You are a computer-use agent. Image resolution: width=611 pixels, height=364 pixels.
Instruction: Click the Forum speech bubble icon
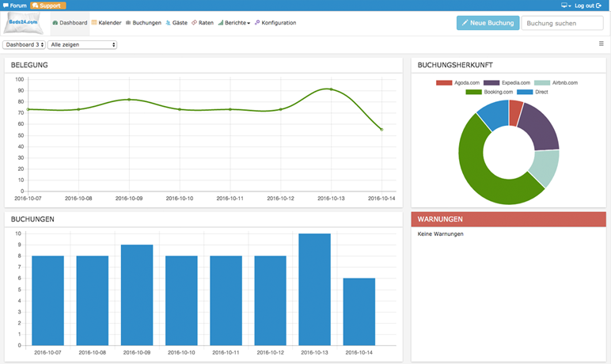click(6, 6)
